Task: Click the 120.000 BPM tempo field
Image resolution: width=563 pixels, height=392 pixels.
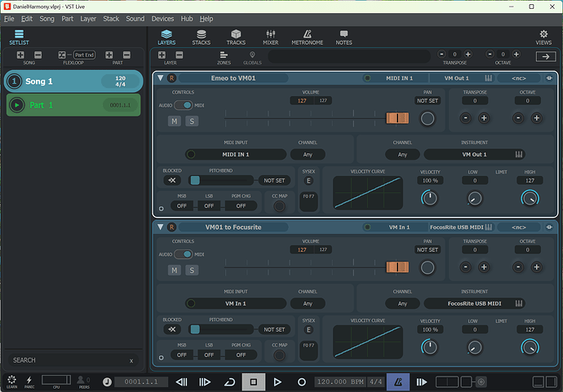Action: click(340, 381)
